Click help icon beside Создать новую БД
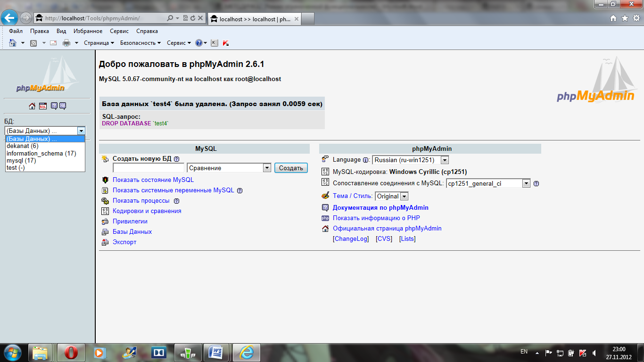This screenshot has height=362, width=644. 176,159
